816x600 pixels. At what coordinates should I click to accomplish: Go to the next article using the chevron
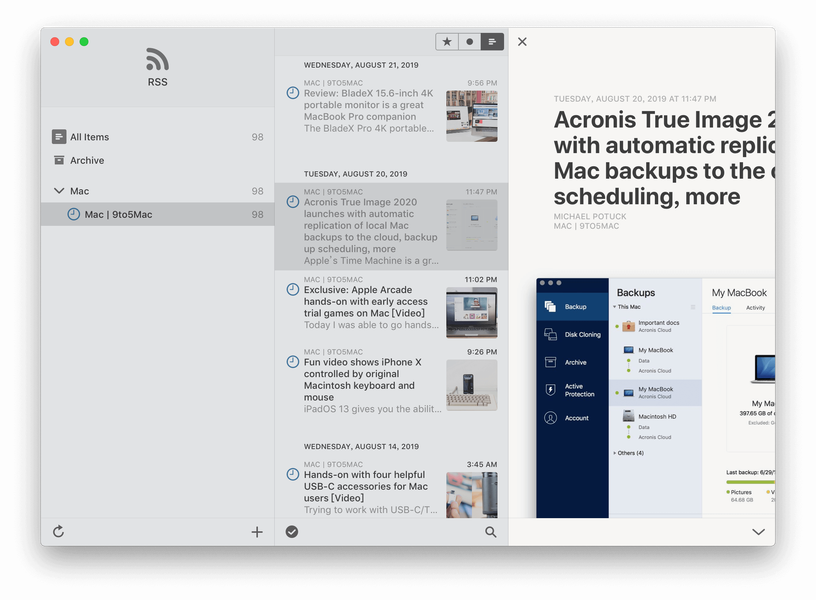[x=759, y=532]
